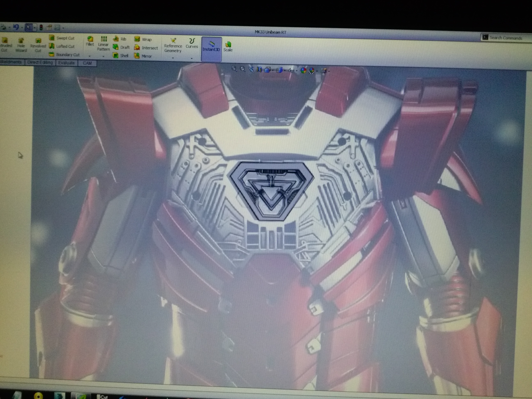
Task: Click the Mirror feature
Action: pyautogui.click(x=143, y=56)
